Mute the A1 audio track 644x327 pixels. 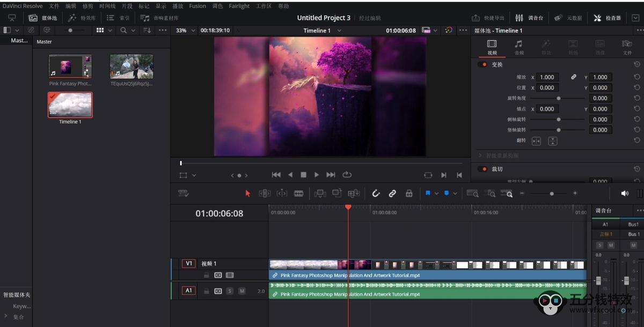tap(242, 291)
